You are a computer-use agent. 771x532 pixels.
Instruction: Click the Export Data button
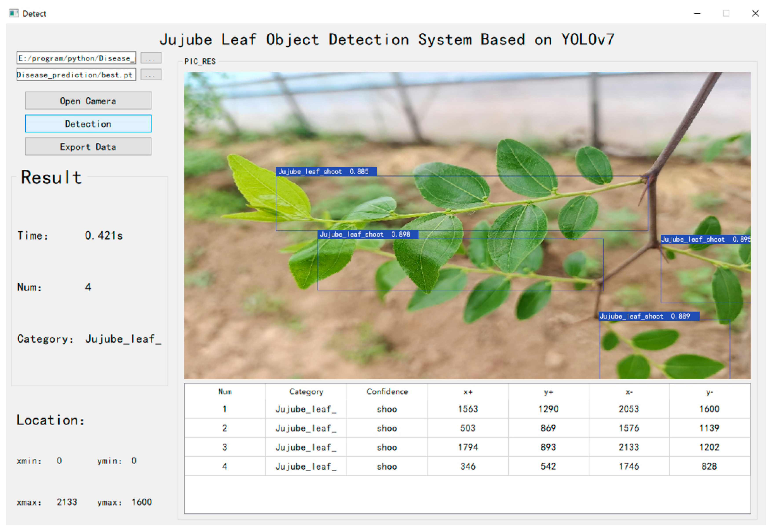tap(88, 147)
